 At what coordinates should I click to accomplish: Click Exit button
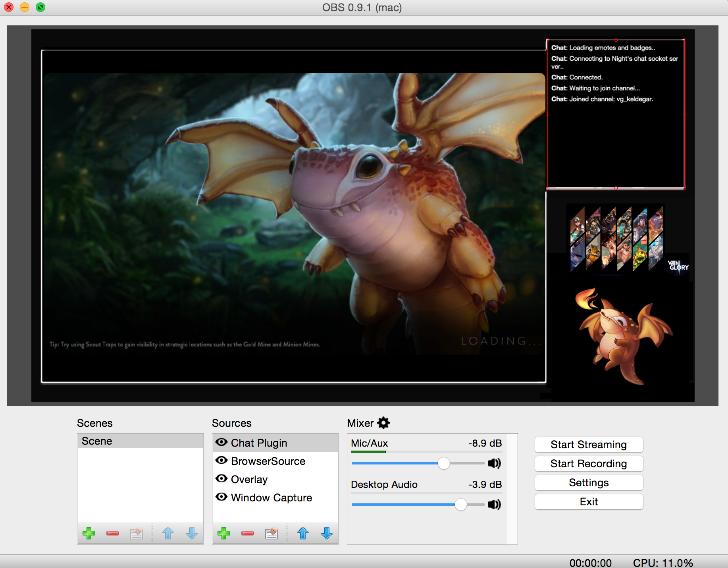click(x=589, y=502)
